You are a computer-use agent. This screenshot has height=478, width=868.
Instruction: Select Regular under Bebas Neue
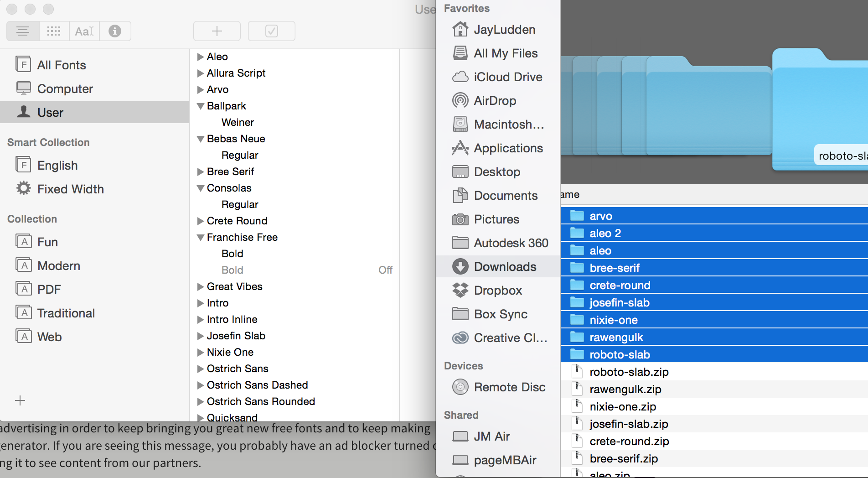click(294, 155)
